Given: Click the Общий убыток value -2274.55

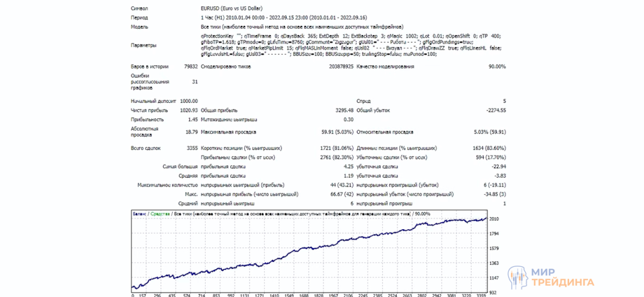Looking at the screenshot, I should (x=492, y=110).
